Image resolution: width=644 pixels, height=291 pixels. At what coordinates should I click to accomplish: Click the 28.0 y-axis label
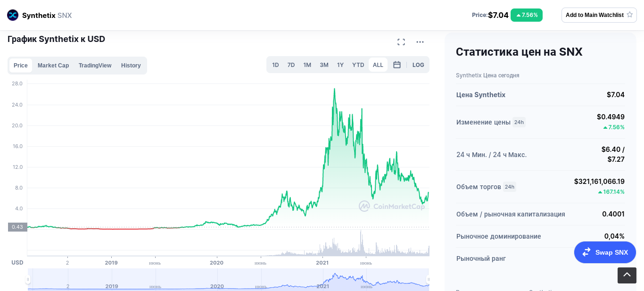coord(17,83)
